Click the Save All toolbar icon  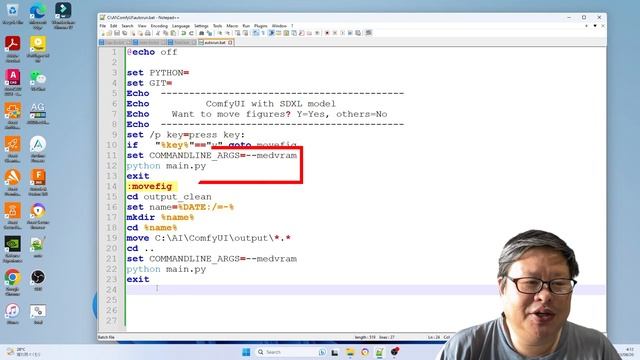[124, 33]
